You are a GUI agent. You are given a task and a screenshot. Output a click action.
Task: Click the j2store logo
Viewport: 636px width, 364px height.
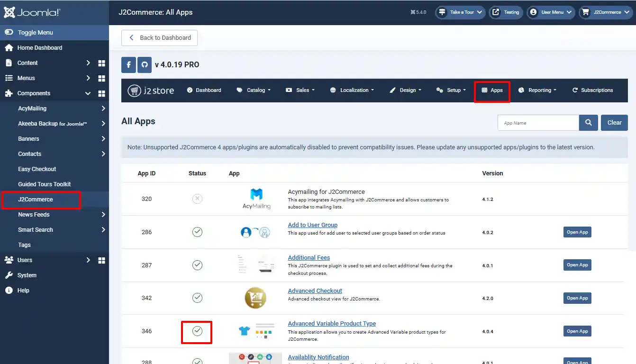point(151,90)
